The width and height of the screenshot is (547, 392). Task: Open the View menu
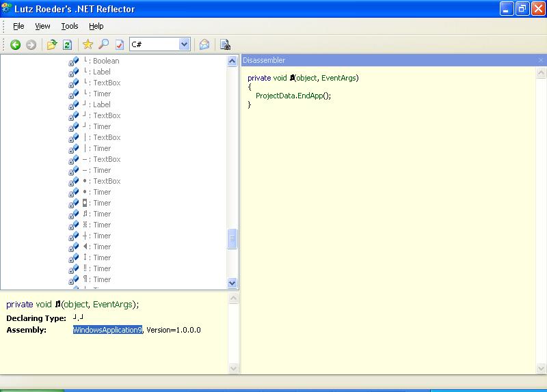point(42,26)
